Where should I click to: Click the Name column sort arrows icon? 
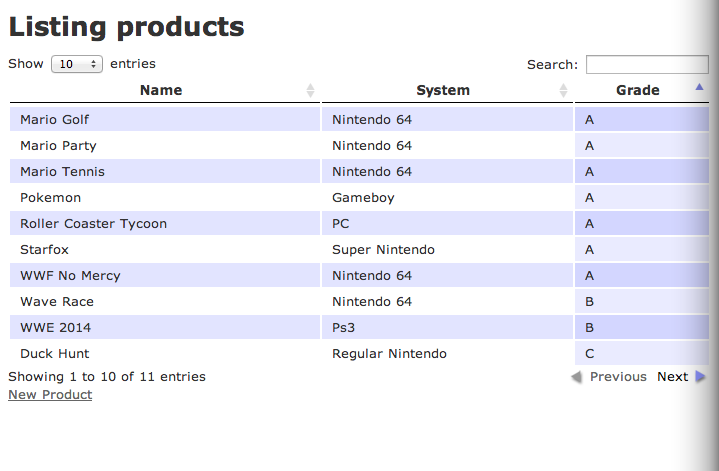click(x=310, y=90)
